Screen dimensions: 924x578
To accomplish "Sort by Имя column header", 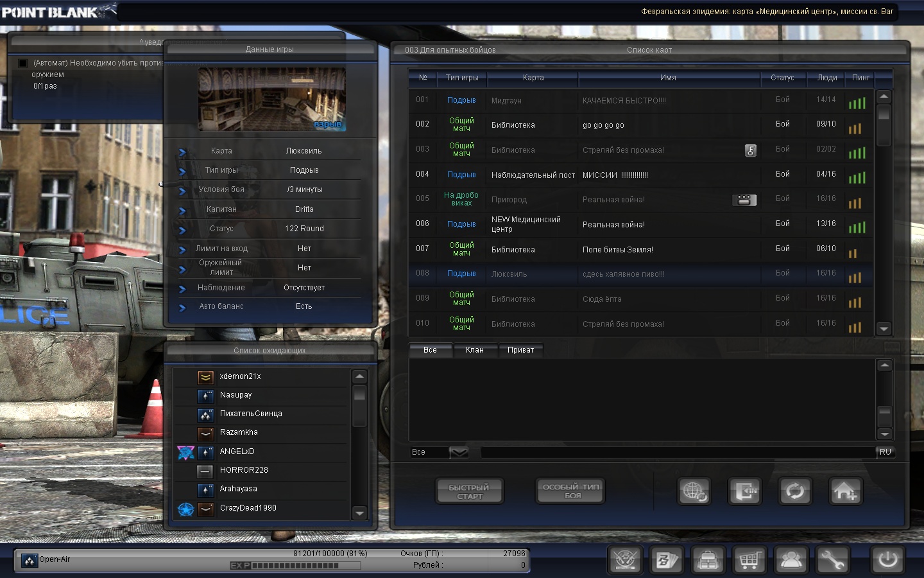I will click(x=668, y=78).
